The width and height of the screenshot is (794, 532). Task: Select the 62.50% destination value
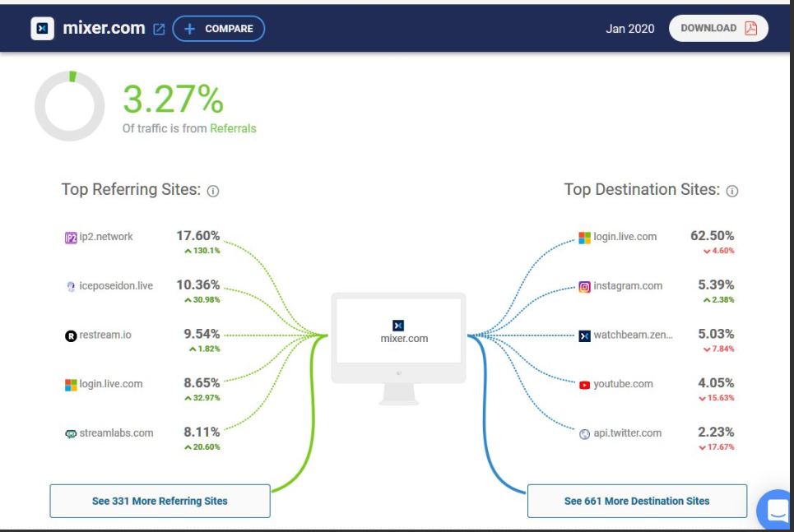[712, 236]
